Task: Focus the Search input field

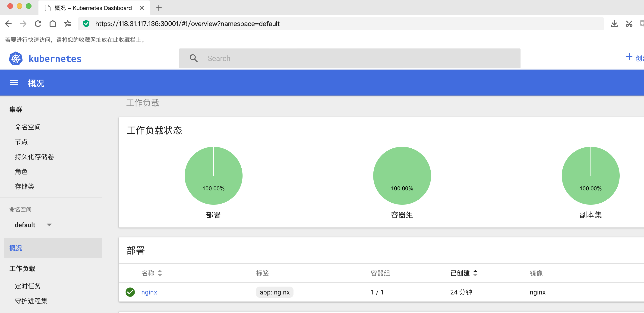Action: (x=350, y=58)
